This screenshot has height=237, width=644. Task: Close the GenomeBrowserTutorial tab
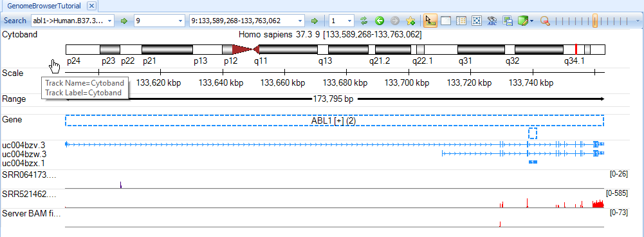tap(92, 6)
